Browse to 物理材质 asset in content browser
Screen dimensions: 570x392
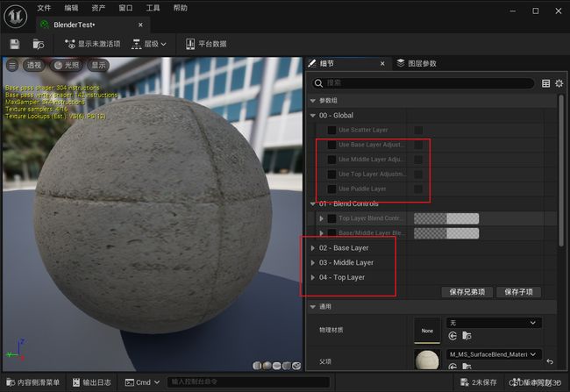click(467, 336)
